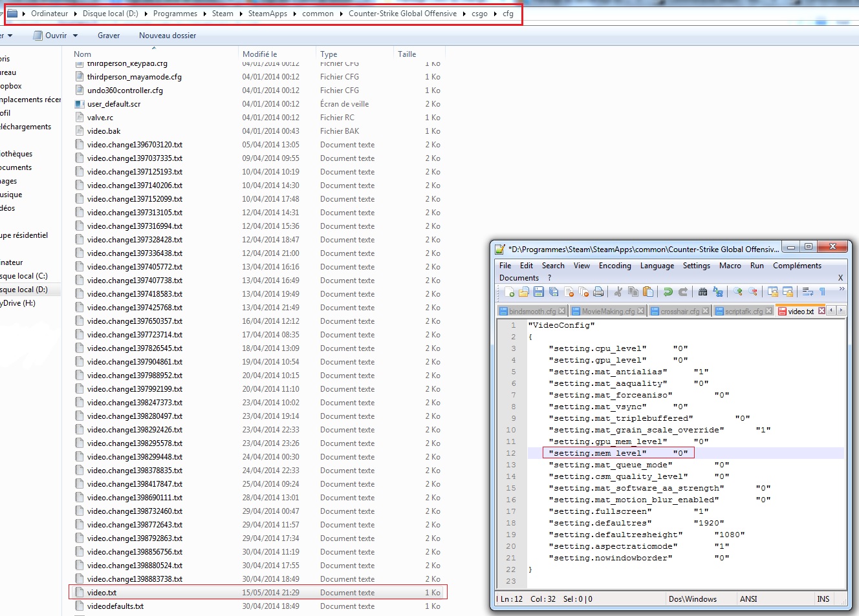Open Find with the binoculars icon
Image resolution: width=859 pixels, height=616 pixels.
(x=702, y=292)
